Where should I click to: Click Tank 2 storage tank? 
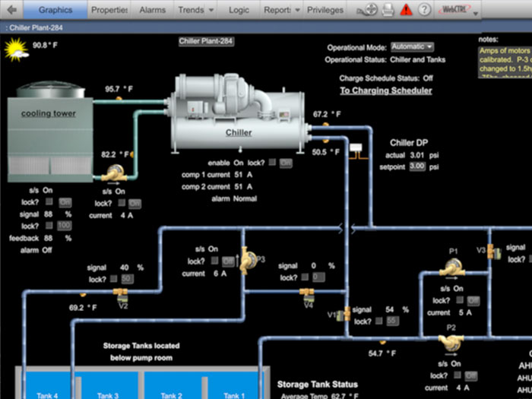(x=171, y=385)
